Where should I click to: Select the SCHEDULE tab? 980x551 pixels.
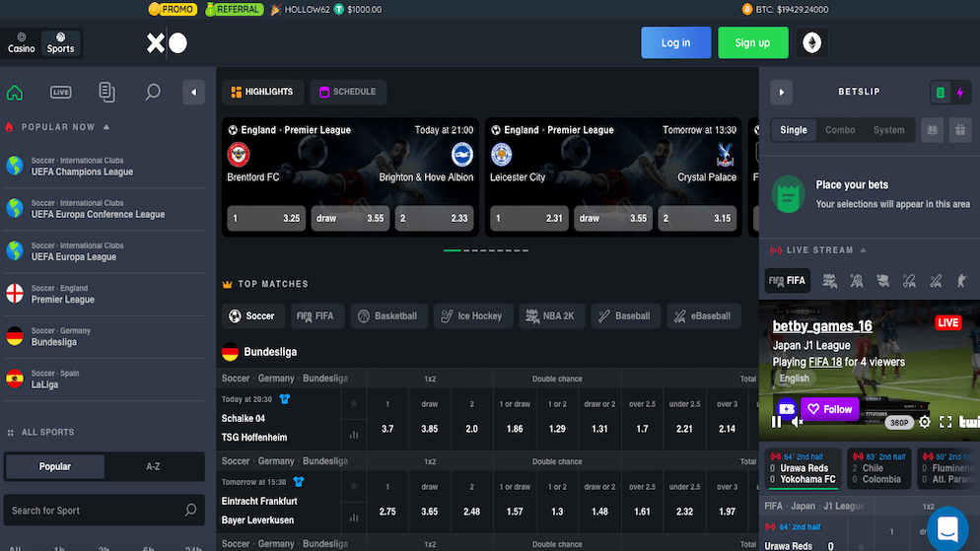348,92
